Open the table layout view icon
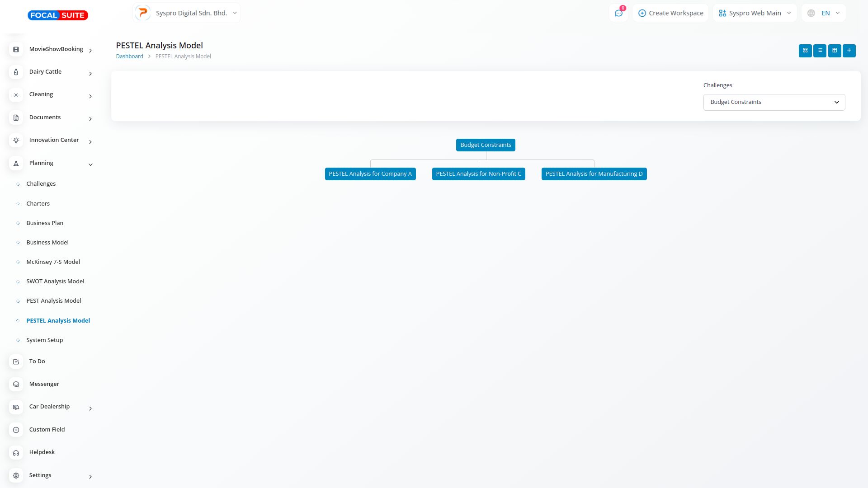This screenshot has width=868, height=488. coord(835,51)
